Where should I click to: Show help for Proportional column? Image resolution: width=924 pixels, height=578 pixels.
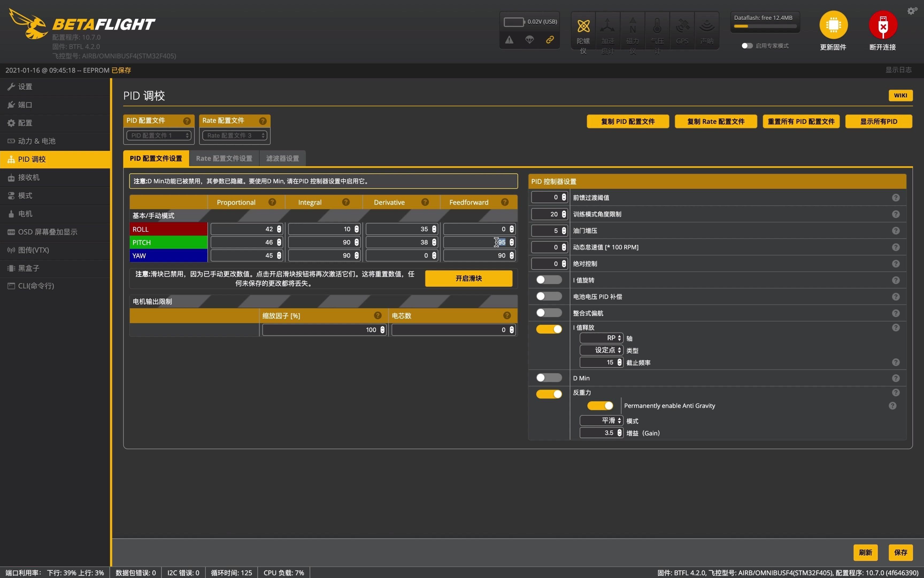272,202
